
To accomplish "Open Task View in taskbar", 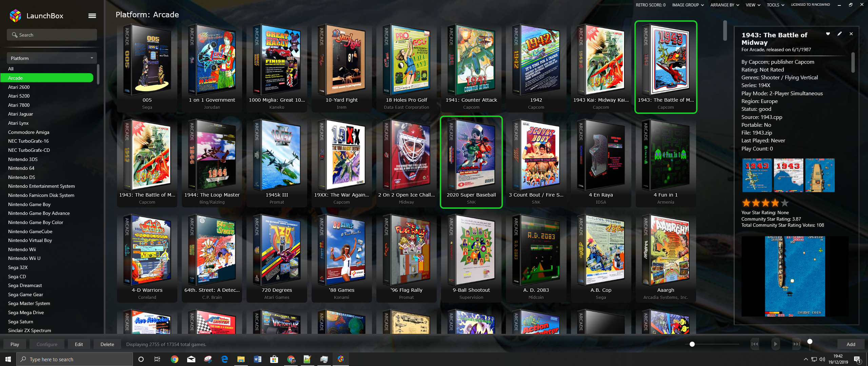I will [157, 359].
